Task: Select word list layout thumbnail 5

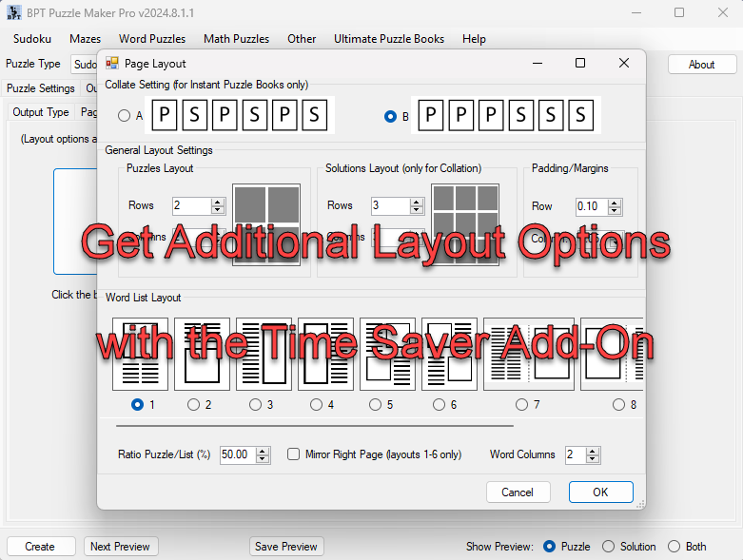Action: [387, 354]
